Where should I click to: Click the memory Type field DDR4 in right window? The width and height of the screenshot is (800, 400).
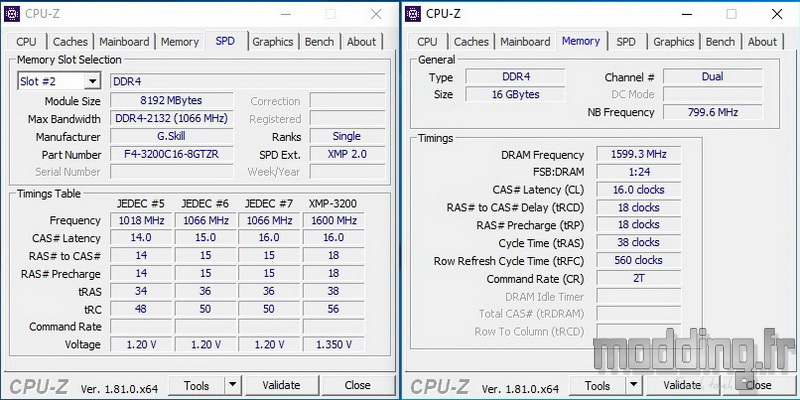point(516,77)
